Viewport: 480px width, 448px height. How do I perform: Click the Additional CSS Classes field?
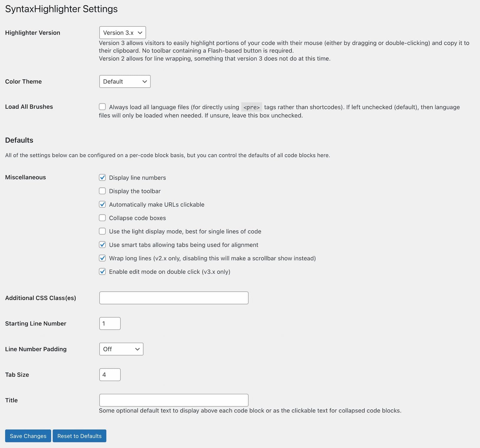click(174, 298)
